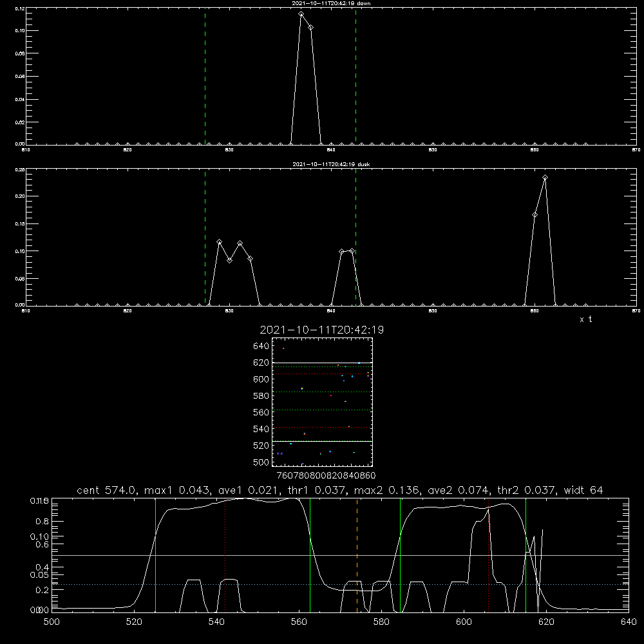Click y-axis label '0.05' of the dusk plot
Image resolution: width=644 pixels, height=644 pixels.
pos(20,278)
